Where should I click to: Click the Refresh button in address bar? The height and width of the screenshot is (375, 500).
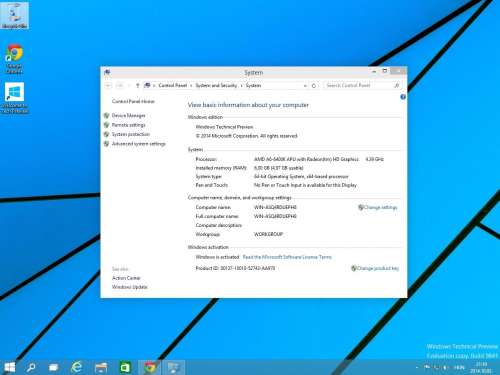(314, 86)
